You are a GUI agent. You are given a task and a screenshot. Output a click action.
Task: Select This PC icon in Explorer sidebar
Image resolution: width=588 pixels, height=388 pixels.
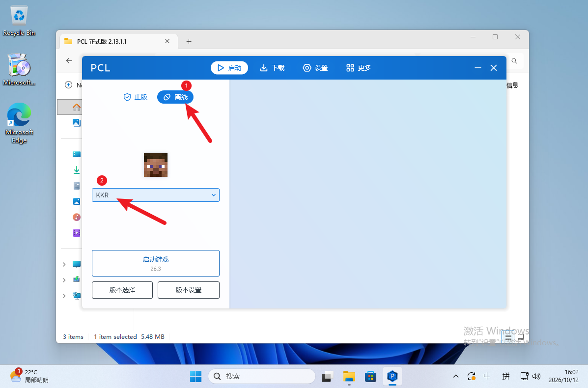pos(77,264)
